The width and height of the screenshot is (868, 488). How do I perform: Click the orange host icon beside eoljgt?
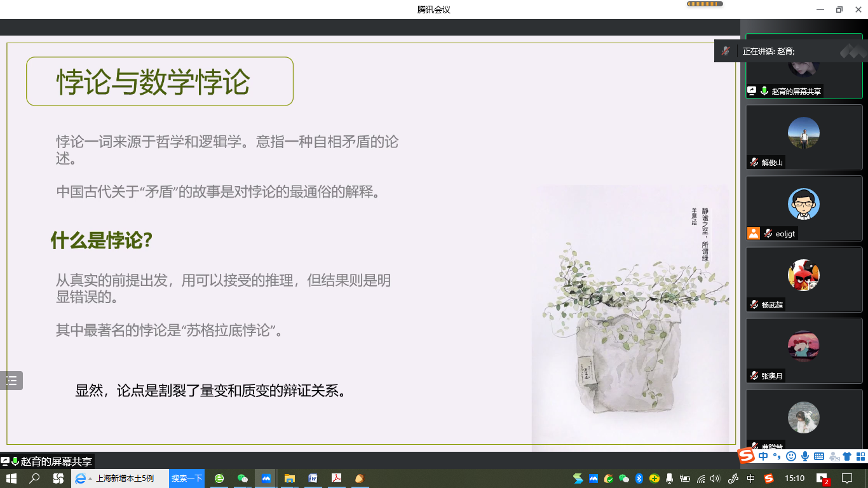[753, 233]
